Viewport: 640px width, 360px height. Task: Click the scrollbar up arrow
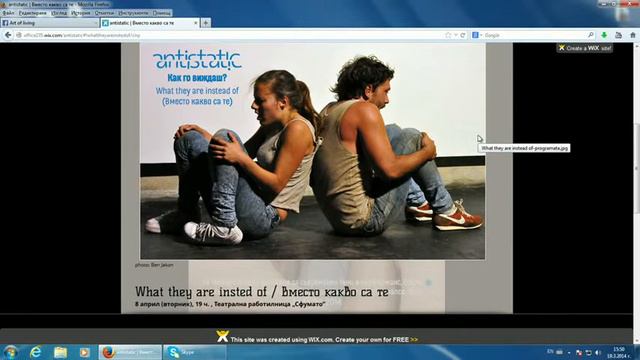636,45
